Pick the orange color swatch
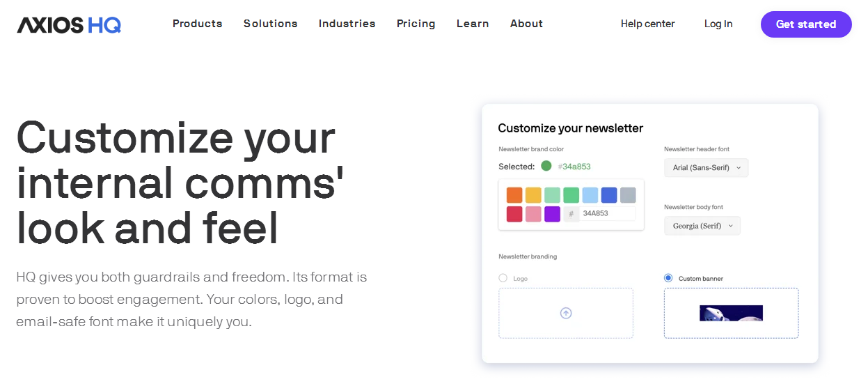This screenshot has width=868, height=384. 514,195
